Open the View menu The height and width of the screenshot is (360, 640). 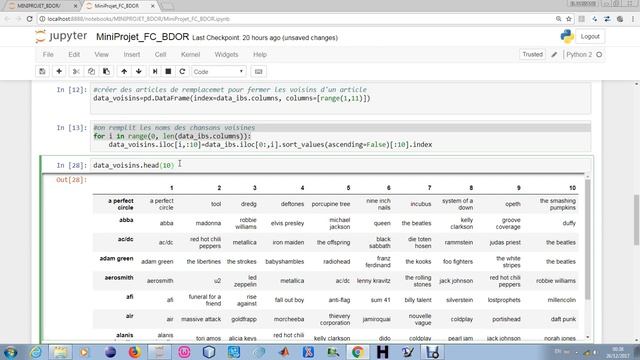(102, 54)
